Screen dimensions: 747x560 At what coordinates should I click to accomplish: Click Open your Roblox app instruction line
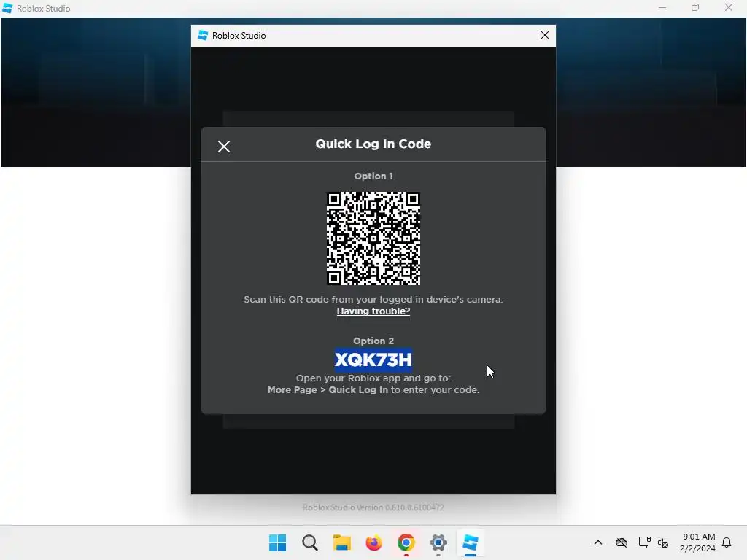coord(373,378)
